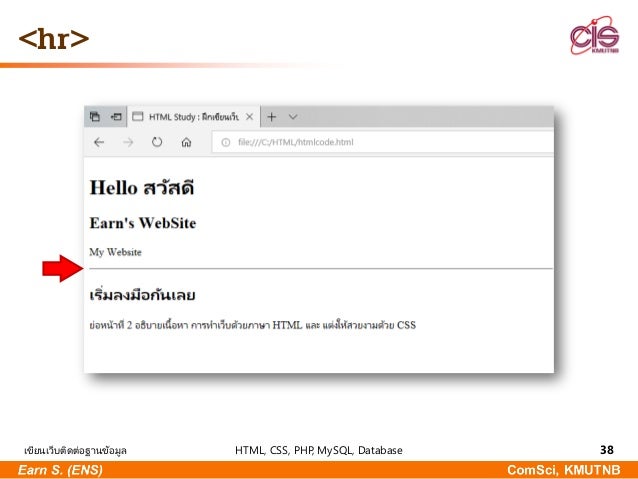Image resolution: width=638 pixels, height=479 pixels.
Task: Click footer text "HTML, CSS, PHP, MySQL, Database"
Action: [319, 450]
